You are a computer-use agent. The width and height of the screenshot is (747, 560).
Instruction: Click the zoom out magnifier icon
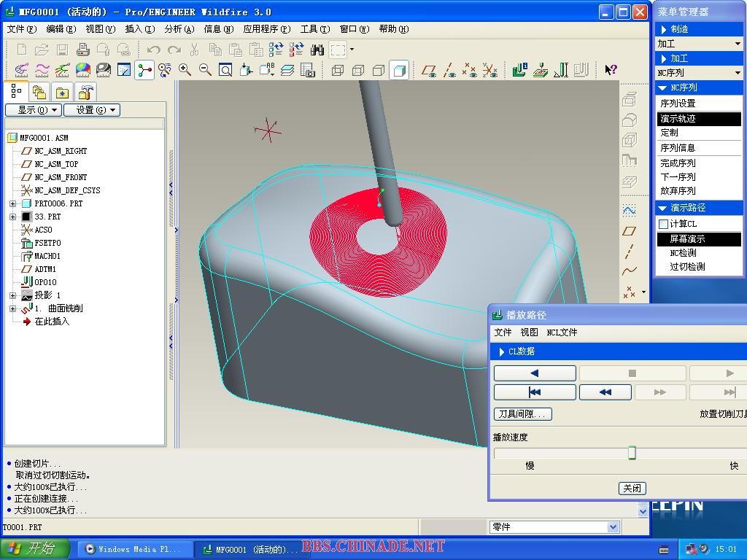tap(205, 71)
